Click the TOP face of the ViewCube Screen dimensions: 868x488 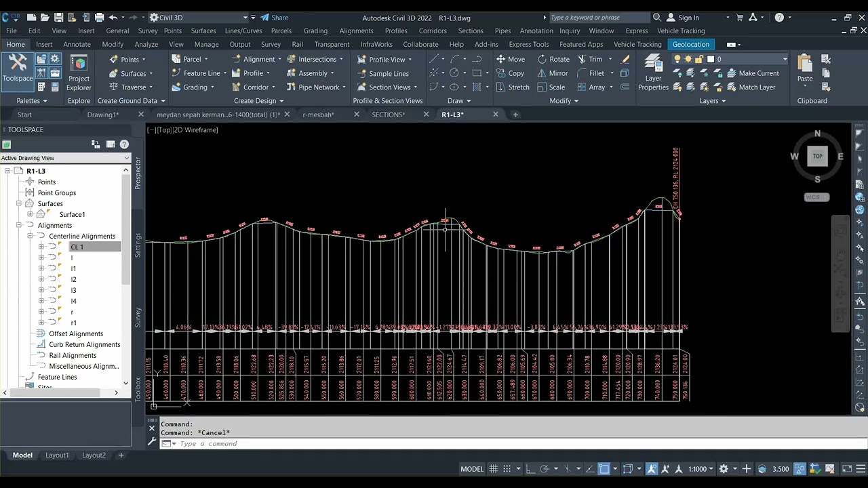click(x=817, y=156)
